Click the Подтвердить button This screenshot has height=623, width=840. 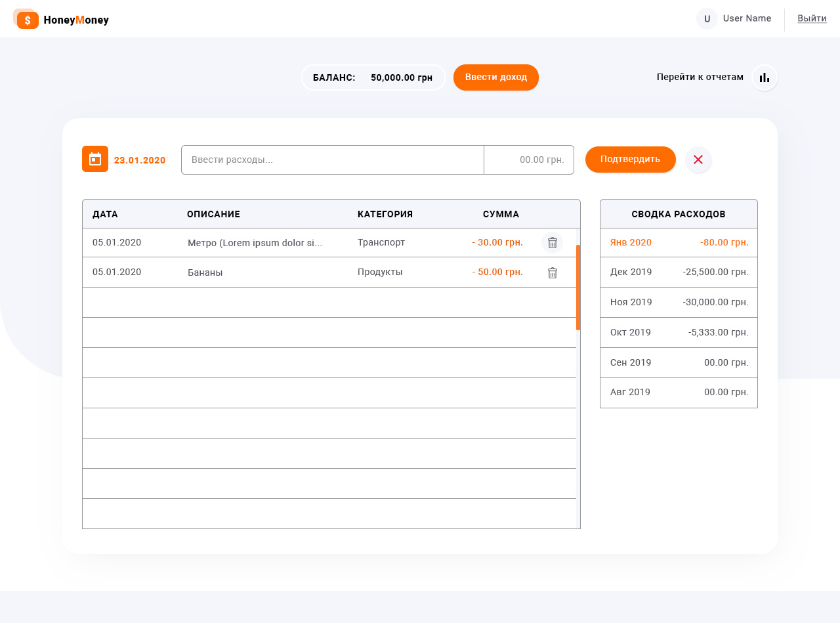click(x=630, y=159)
